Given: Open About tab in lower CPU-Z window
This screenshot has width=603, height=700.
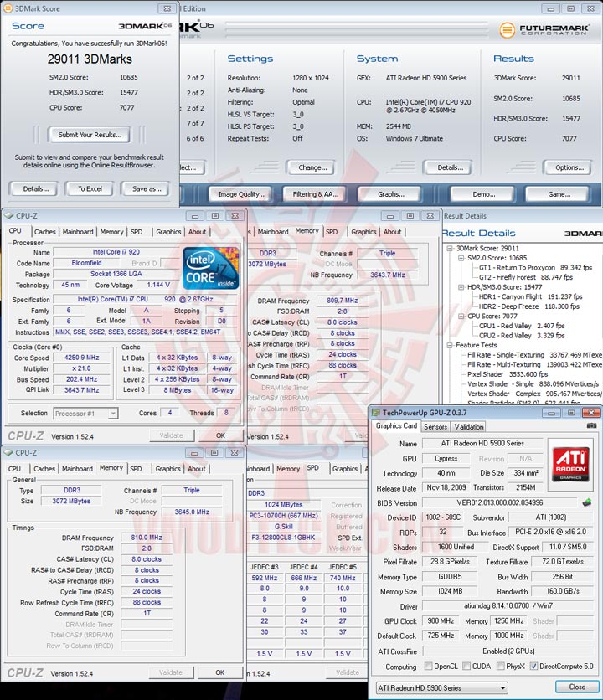Looking at the screenshot, I should pos(197,469).
